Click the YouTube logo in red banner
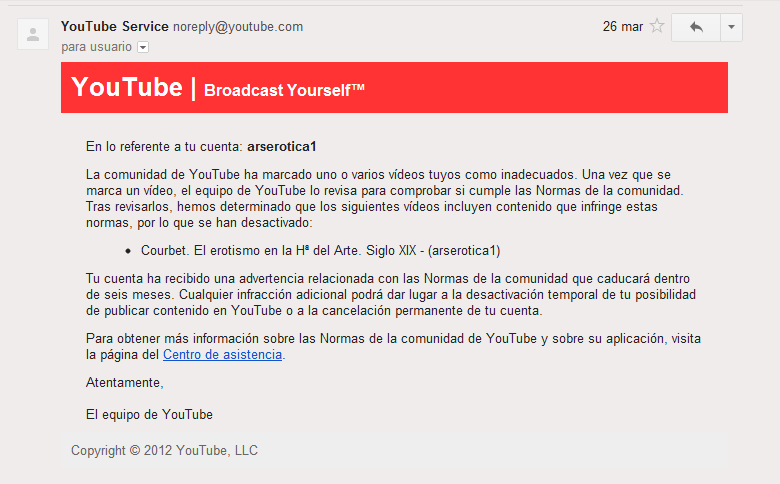This screenshot has height=484, width=780. (x=127, y=87)
